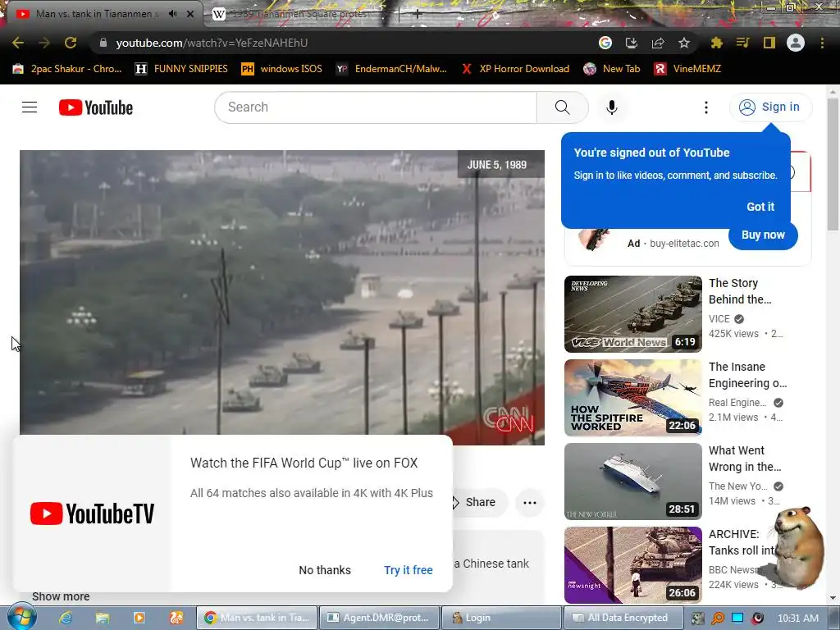Open the XP Horror Download bookmark
The width and height of the screenshot is (840, 630).
(515, 69)
